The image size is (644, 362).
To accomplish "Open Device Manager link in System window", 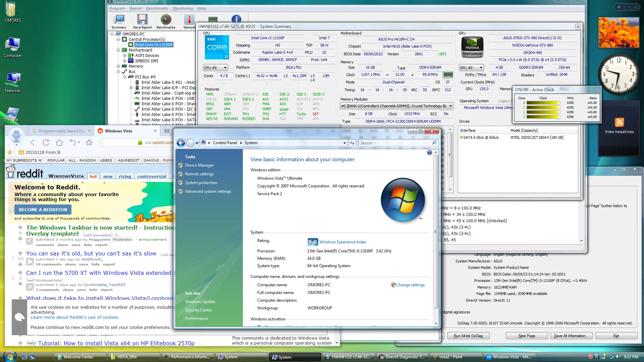I will pos(199,165).
